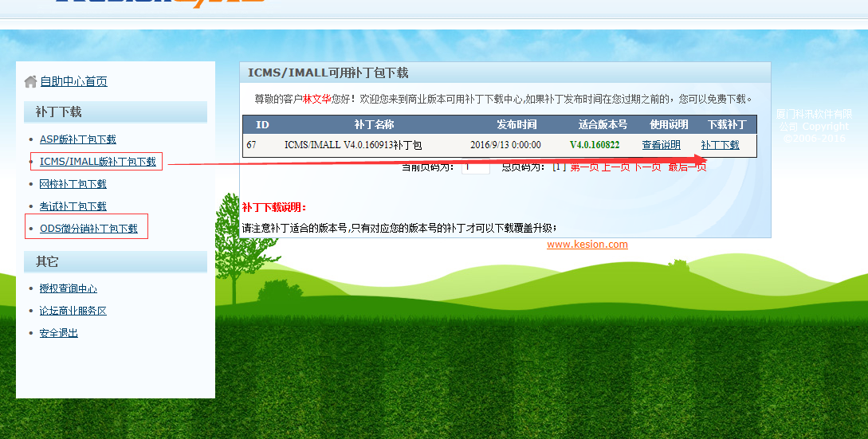Select ICMS/IMALL版补丁包下载 sidebar link
This screenshot has width=868, height=439.
click(x=98, y=162)
